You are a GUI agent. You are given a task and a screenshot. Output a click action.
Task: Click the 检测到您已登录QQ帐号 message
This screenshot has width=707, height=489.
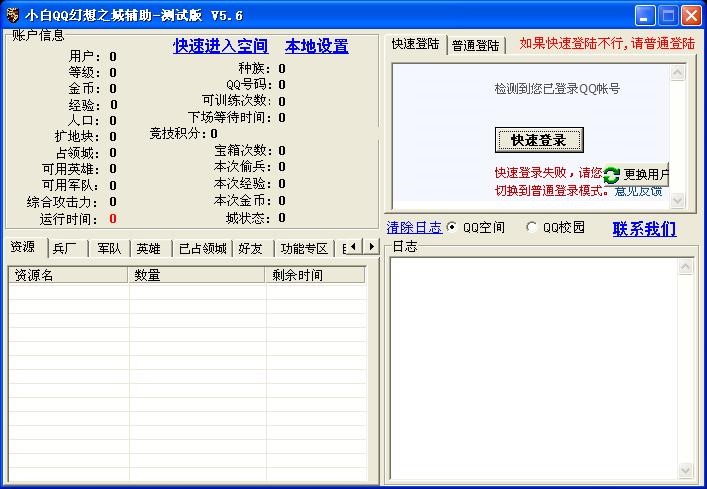[x=557, y=89]
